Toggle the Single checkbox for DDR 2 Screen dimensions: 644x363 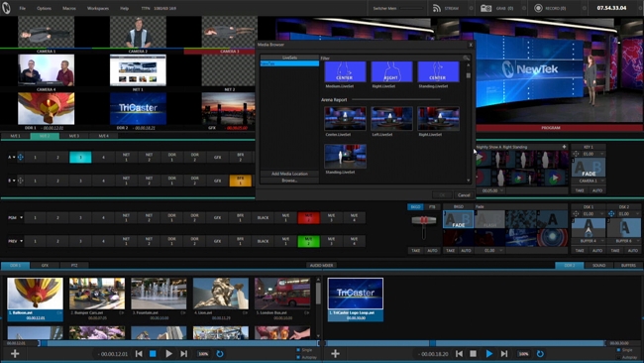coord(618,350)
